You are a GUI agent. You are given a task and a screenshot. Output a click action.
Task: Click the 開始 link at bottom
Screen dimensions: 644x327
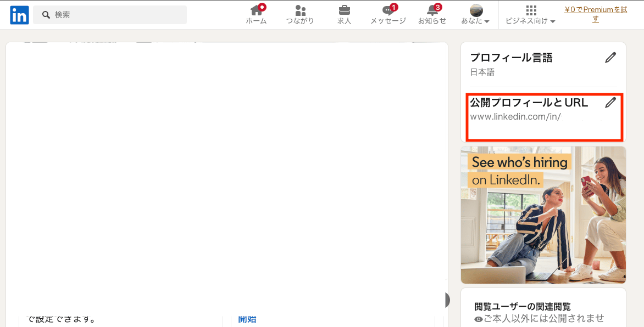coord(246,319)
